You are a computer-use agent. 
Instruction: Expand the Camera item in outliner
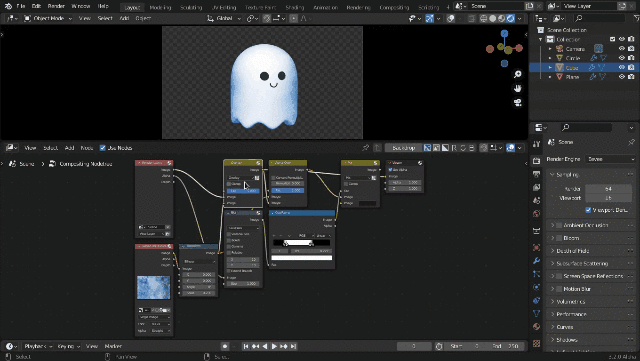point(550,49)
